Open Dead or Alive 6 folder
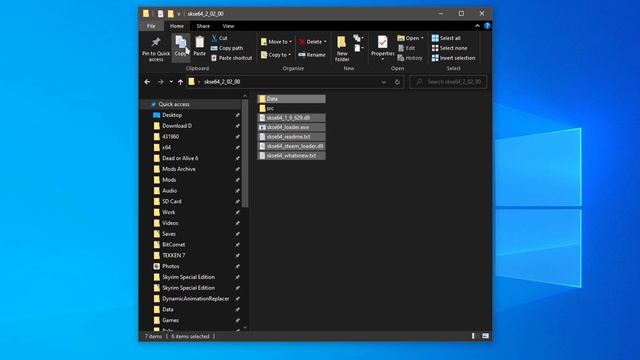This screenshot has height=360, width=640. 180,158
